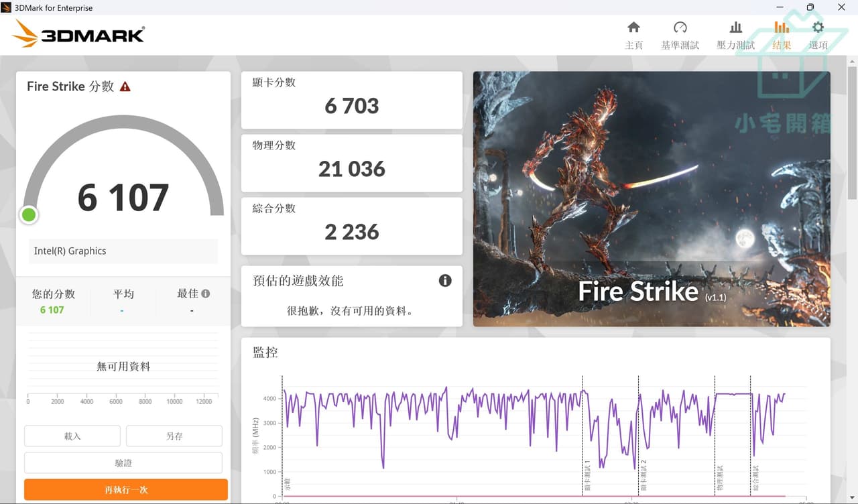Click the 很抱歉，沒有可用的資料 message
858x504 pixels.
point(351,311)
